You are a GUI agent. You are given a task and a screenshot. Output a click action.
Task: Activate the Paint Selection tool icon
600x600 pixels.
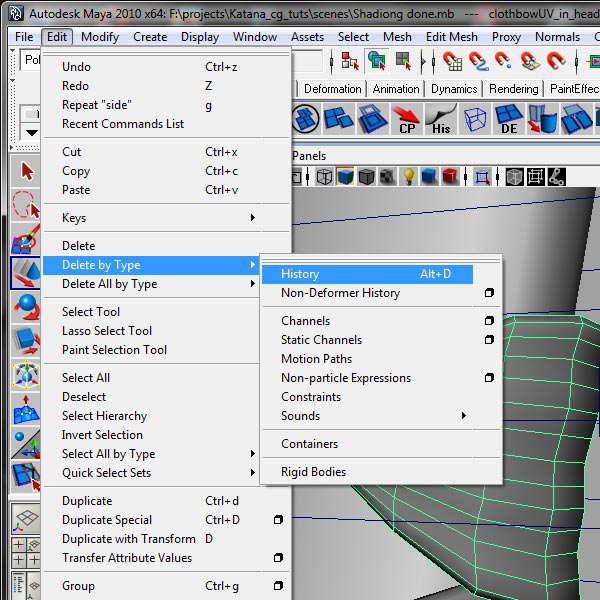tap(26, 238)
